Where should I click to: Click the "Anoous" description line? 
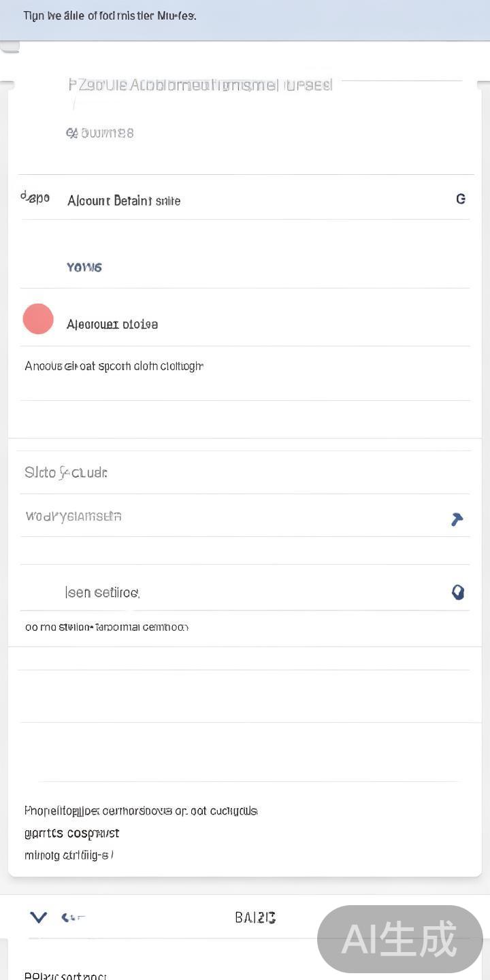coord(114,366)
